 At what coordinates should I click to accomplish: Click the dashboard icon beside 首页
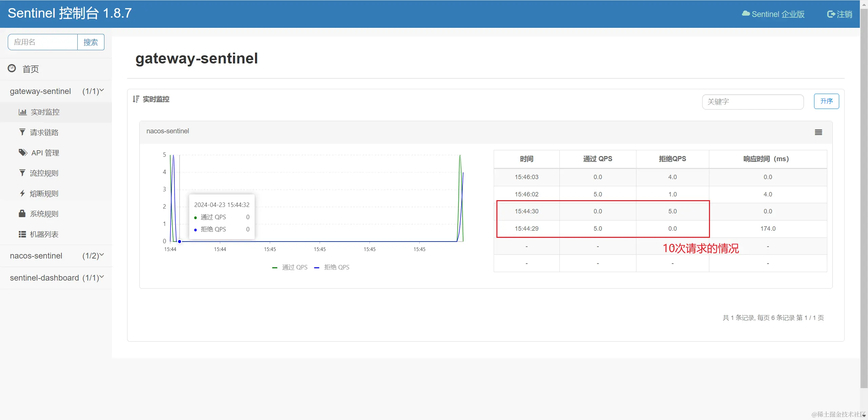click(x=12, y=69)
